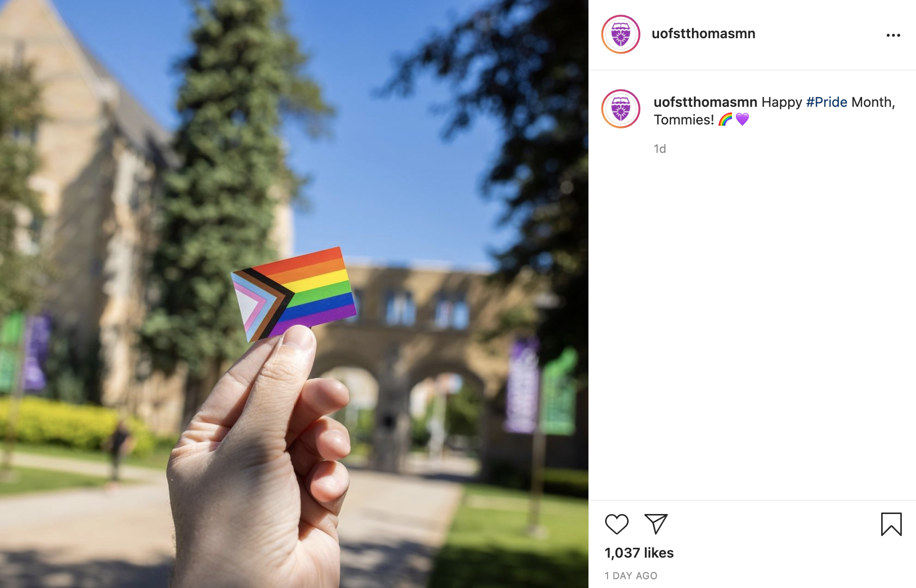Screen dimensions: 916x588
Task: Open the #Pride hashtag link
Action: (x=826, y=102)
